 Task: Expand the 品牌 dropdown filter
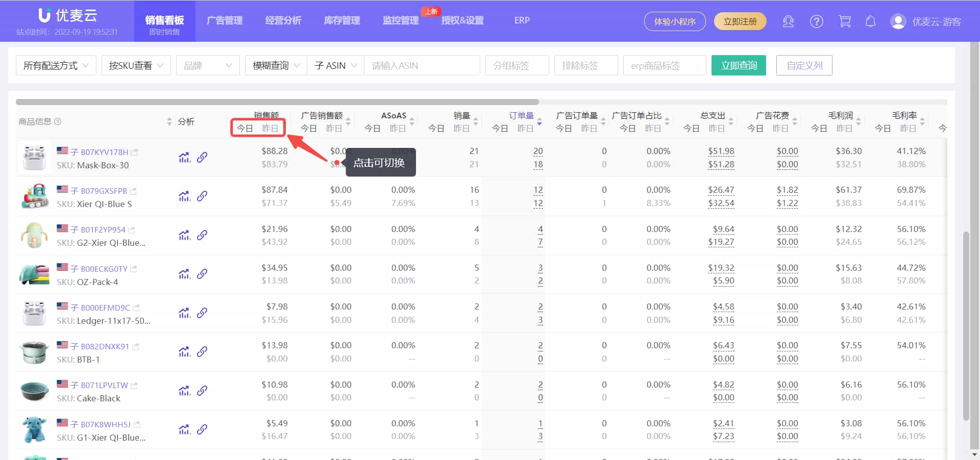click(x=207, y=65)
